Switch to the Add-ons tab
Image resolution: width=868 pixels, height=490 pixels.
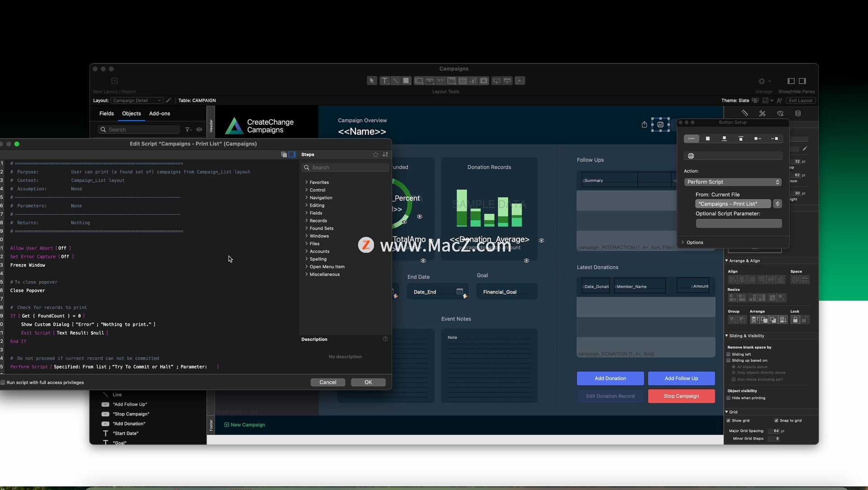160,113
